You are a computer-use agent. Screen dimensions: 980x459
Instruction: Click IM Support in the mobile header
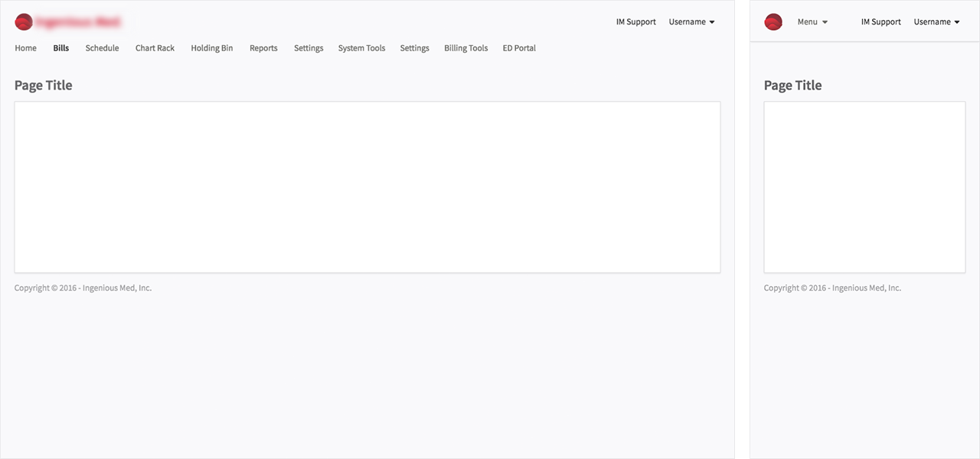tap(880, 21)
